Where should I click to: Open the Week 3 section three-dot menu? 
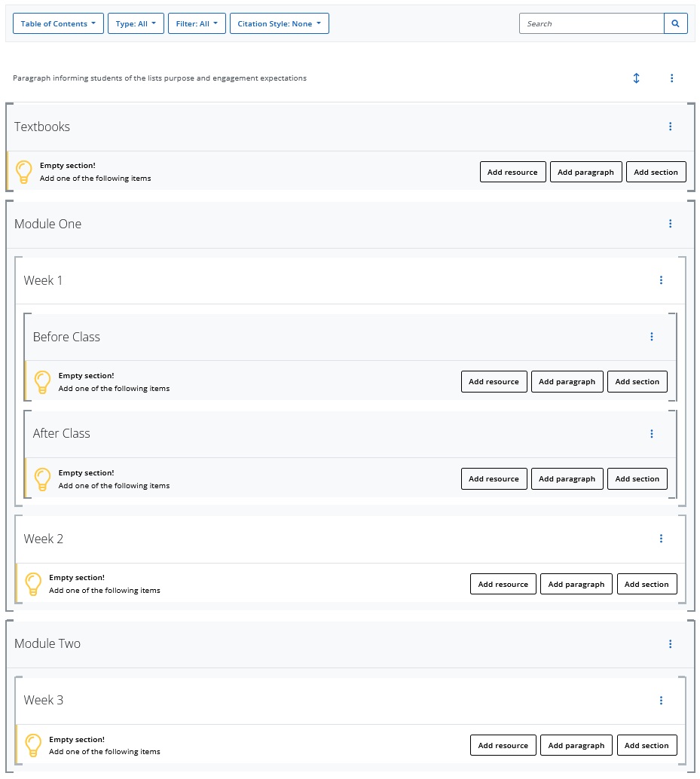661,700
